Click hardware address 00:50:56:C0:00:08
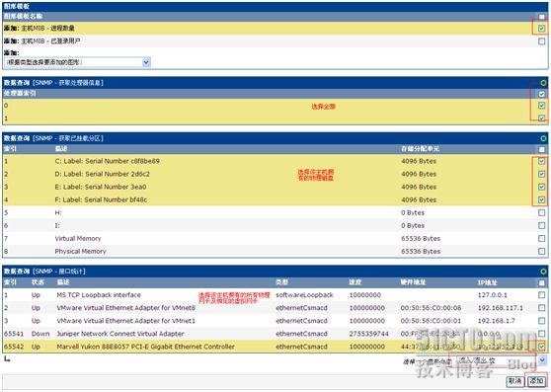The image size is (551, 392). click(x=431, y=308)
